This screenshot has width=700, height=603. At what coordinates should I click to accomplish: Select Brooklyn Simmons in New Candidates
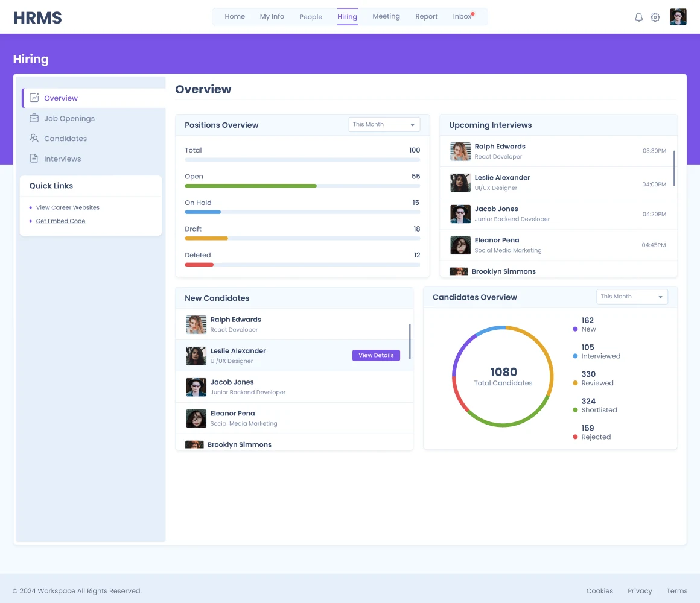[240, 444]
